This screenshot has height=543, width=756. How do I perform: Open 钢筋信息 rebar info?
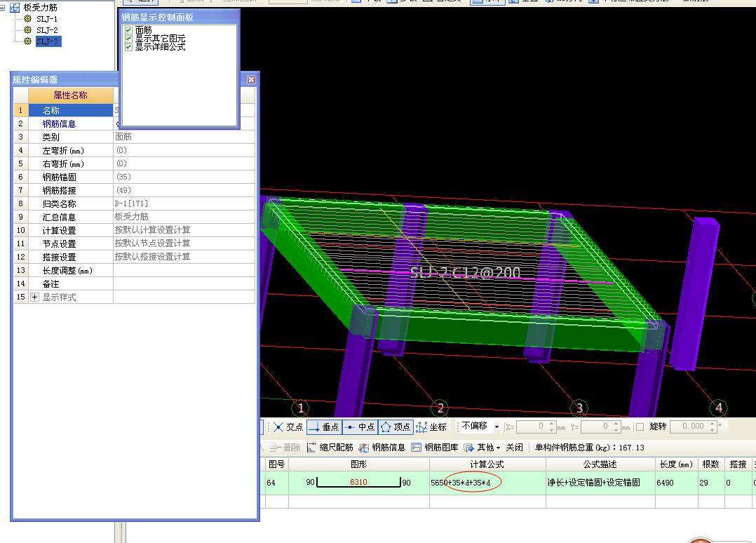point(382,448)
